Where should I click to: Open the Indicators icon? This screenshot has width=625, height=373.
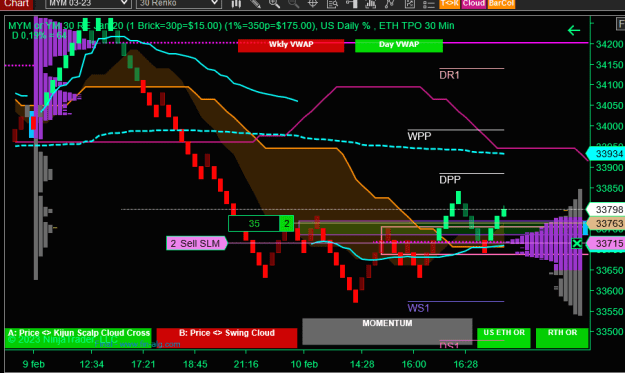coord(390,4)
